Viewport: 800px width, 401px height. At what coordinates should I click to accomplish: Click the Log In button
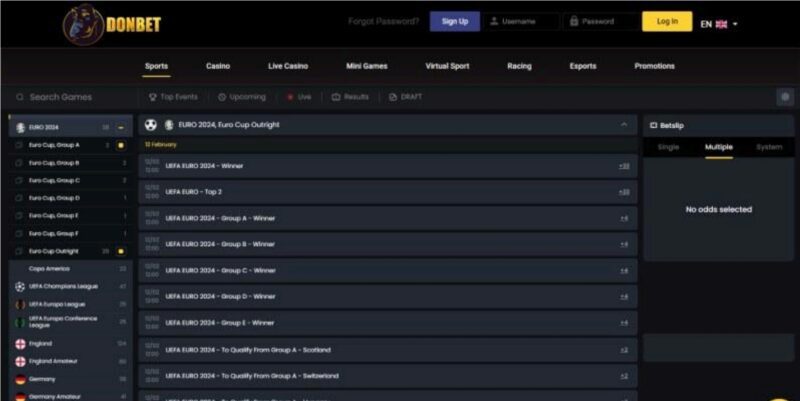click(666, 21)
